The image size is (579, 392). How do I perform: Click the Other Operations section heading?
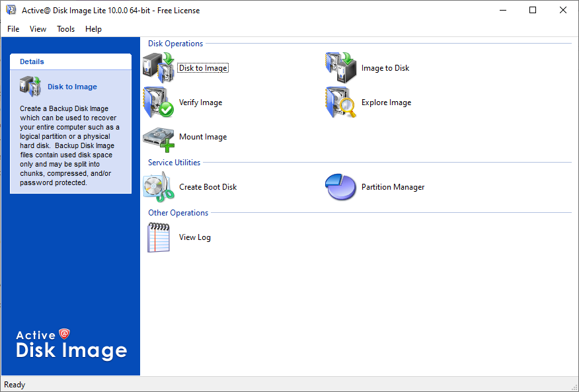point(178,213)
